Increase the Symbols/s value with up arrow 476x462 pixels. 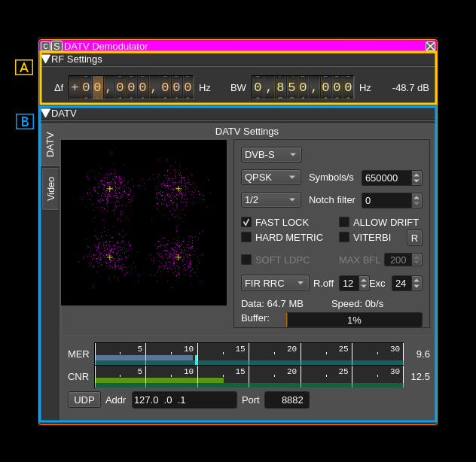click(x=416, y=175)
